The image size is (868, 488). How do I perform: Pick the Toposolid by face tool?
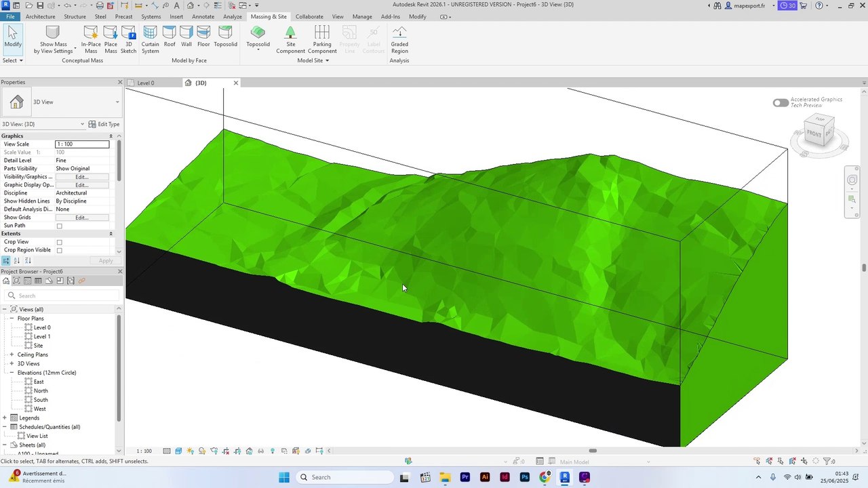click(x=226, y=37)
